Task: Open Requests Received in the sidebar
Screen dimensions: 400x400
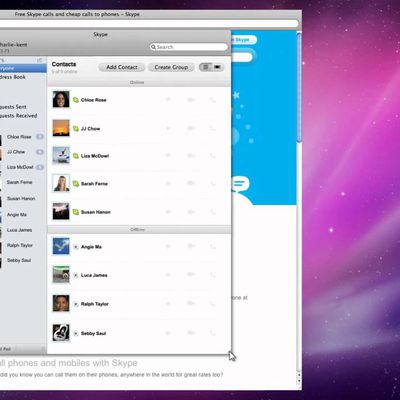Action: coord(18,116)
